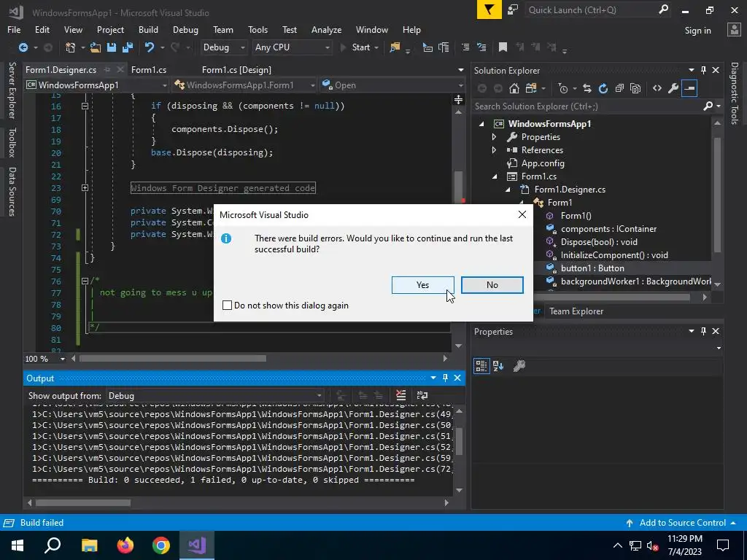Switch to the Team Explorer tab
Viewport: 747px width, 560px height.
click(x=576, y=311)
